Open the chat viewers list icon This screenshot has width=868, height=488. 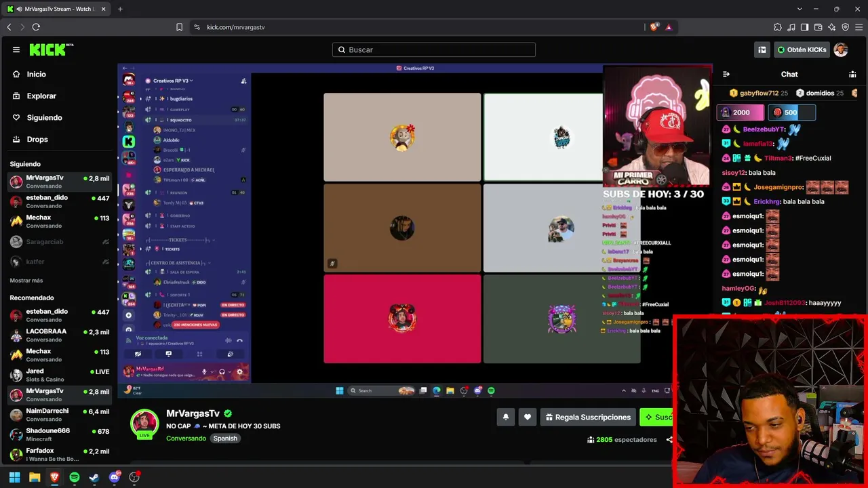[x=852, y=74]
